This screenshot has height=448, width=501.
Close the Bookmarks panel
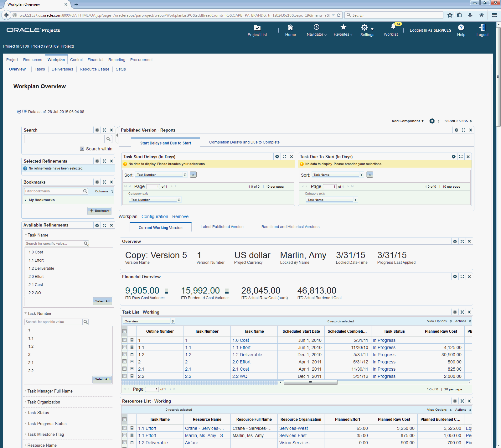111,182
